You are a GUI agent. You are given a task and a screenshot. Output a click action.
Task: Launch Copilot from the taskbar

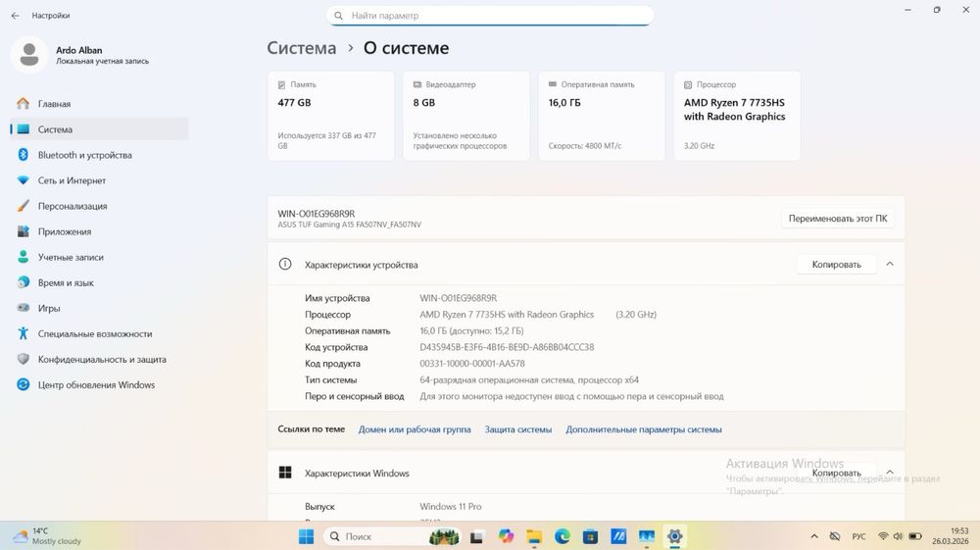(506, 536)
